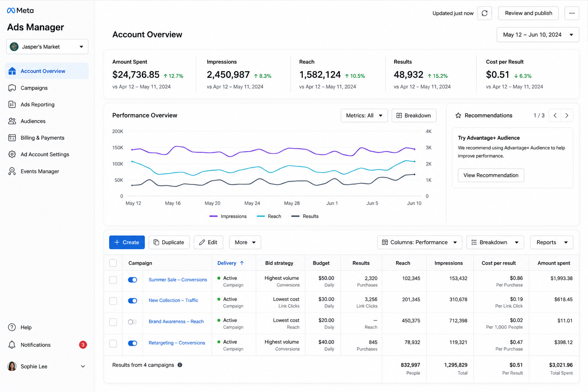
Task: Click the refresh data icon
Action: [484, 13]
